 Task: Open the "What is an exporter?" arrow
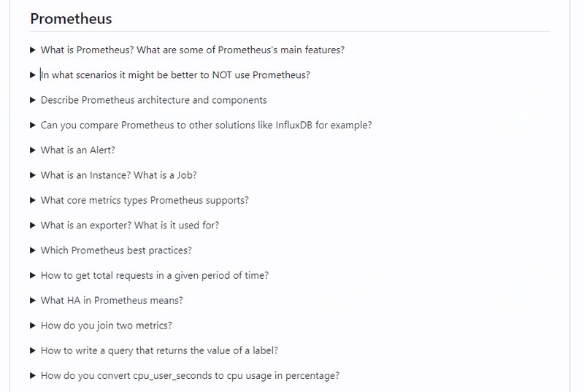(x=33, y=225)
